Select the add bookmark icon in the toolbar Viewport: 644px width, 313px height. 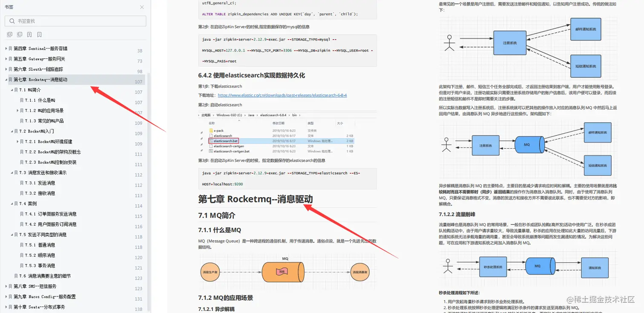(x=29, y=34)
